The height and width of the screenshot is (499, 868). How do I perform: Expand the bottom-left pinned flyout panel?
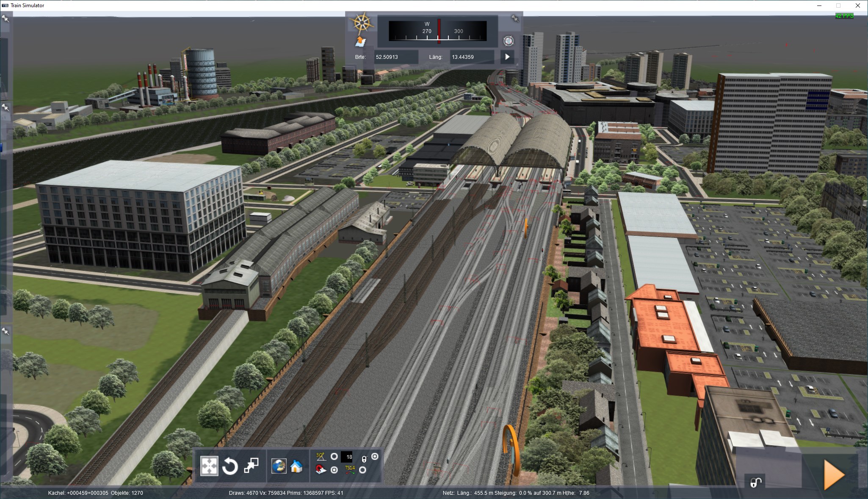6,331
